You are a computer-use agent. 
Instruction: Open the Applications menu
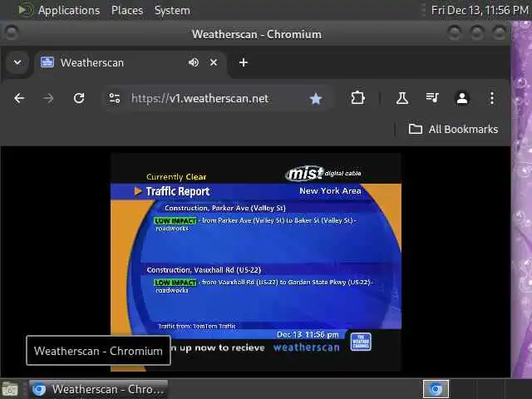69,10
